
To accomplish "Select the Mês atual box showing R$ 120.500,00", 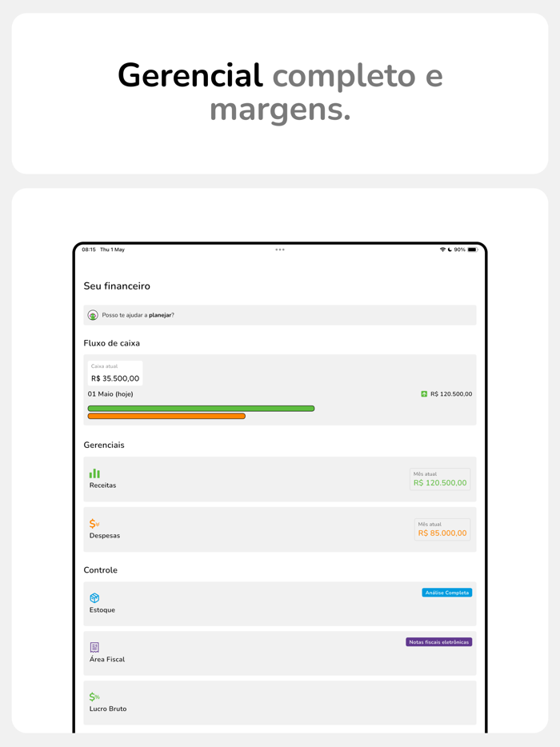I will pos(440,477).
